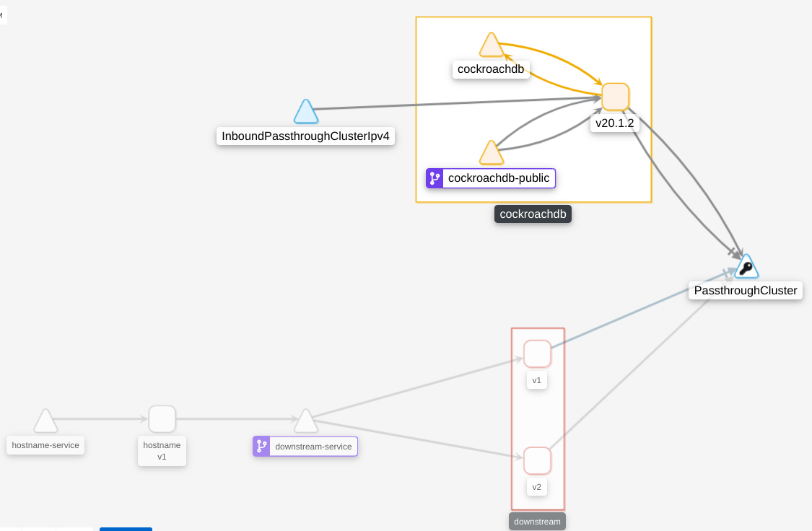Click the PassthroughCluster label
This screenshot has width=812, height=531.
(746, 290)
